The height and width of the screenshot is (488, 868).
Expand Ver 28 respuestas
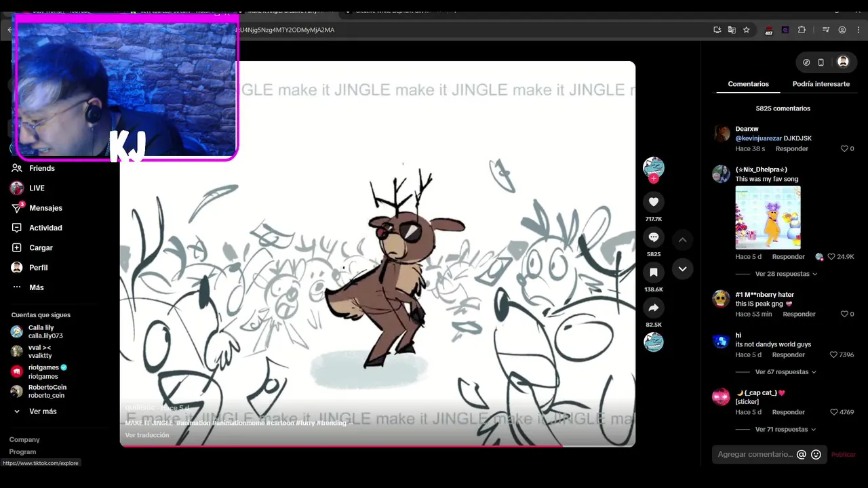[x=786, y=274]
